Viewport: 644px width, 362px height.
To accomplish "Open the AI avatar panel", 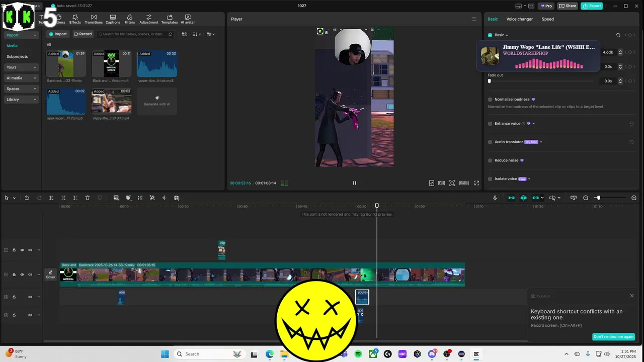I will [x=188, y=19].
